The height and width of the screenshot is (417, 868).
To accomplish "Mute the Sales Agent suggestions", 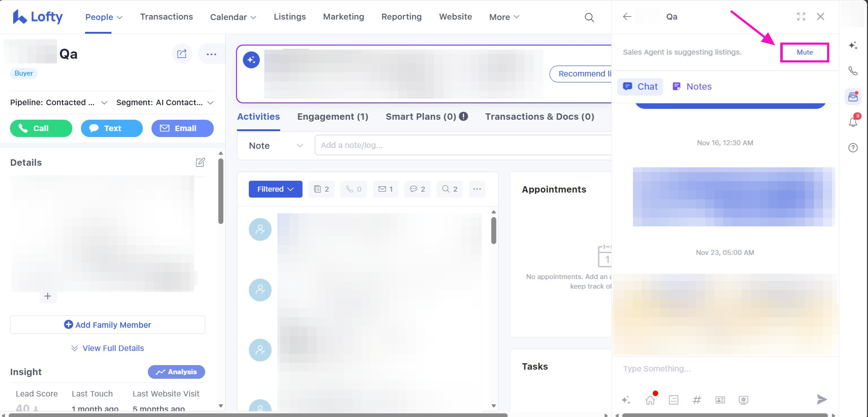I will click(x=804, y=52).
